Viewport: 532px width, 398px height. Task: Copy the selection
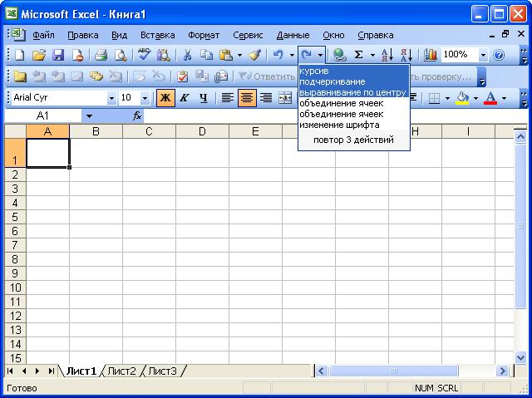(206, 55)
